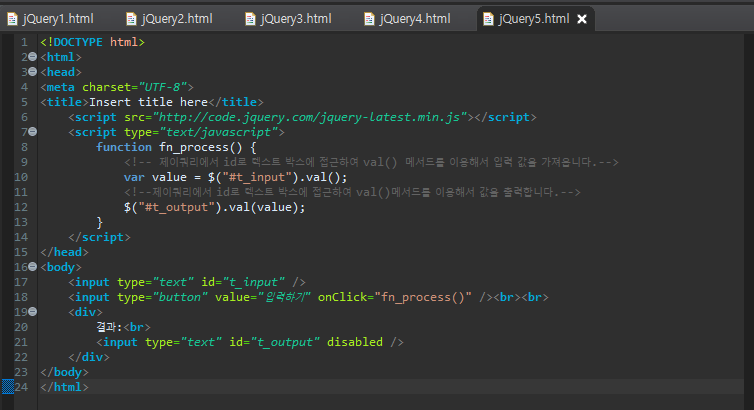Click the closing script tag on line 14

pyautogui.click(x=100, y=237)
